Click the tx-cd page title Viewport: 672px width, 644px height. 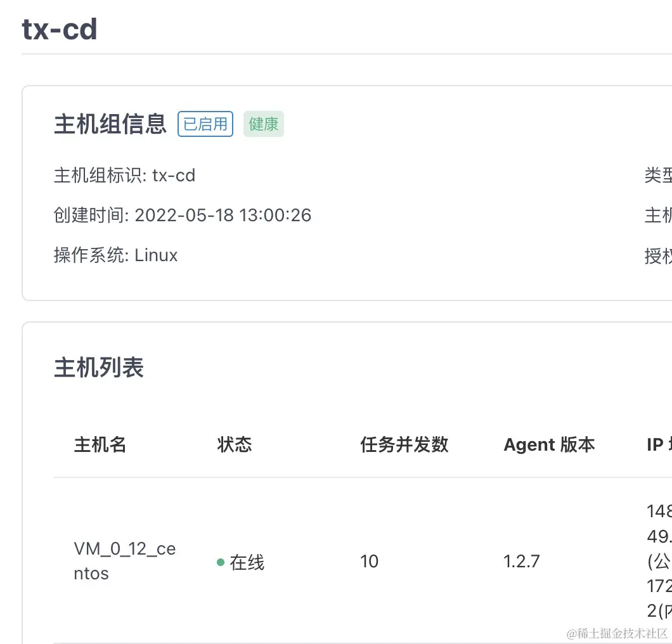pyautogui.click(x=60, y=29)
